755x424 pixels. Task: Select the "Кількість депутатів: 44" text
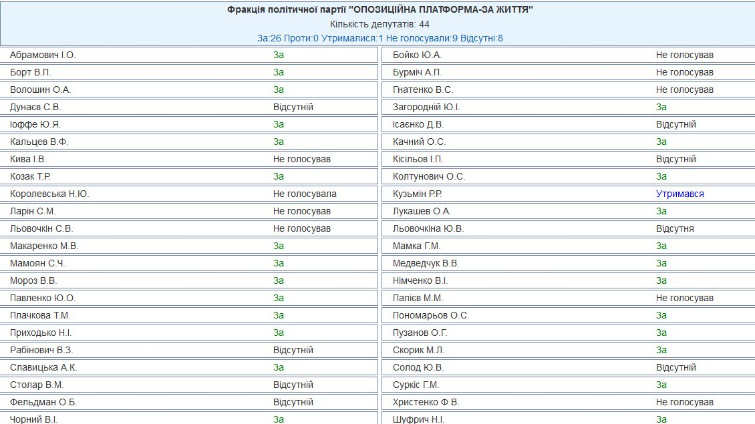point(379,23)
